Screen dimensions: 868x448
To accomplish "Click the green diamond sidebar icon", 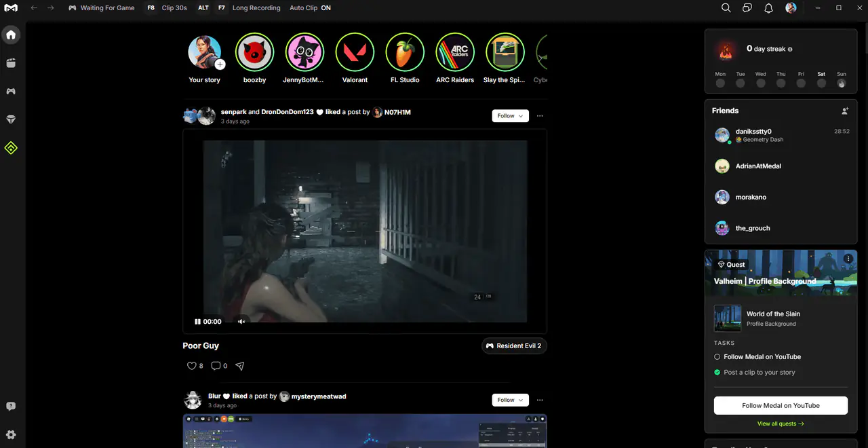I will coord(11,148).
